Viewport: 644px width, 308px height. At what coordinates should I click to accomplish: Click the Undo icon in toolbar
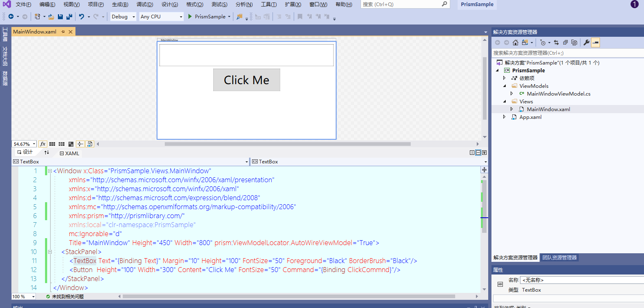(82, 17)
